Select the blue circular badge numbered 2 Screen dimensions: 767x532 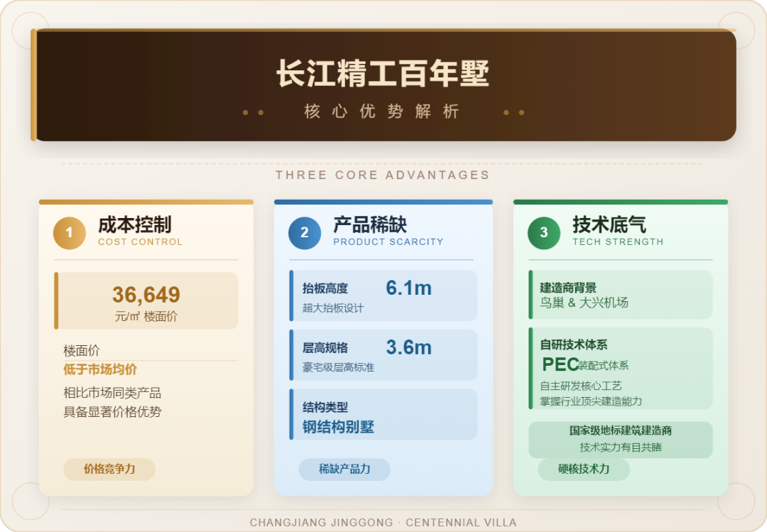pos(303,233)
